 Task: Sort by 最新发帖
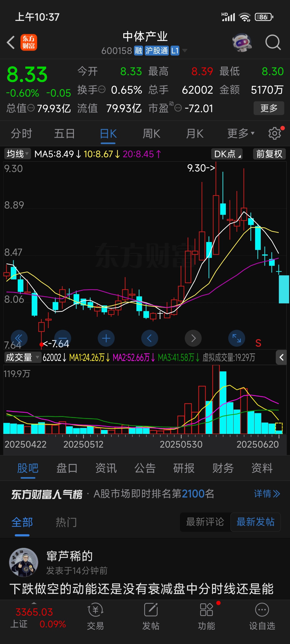[256, 522]
